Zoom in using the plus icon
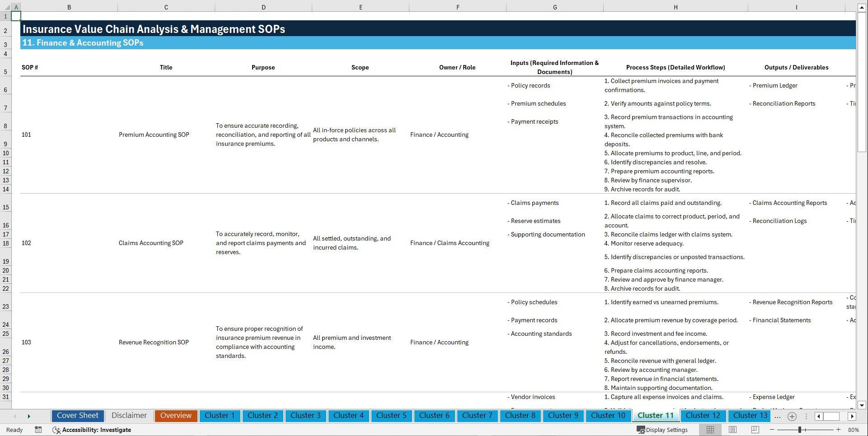Image resolution: width=868 pixels, height=436 pixels. (838, 430)
